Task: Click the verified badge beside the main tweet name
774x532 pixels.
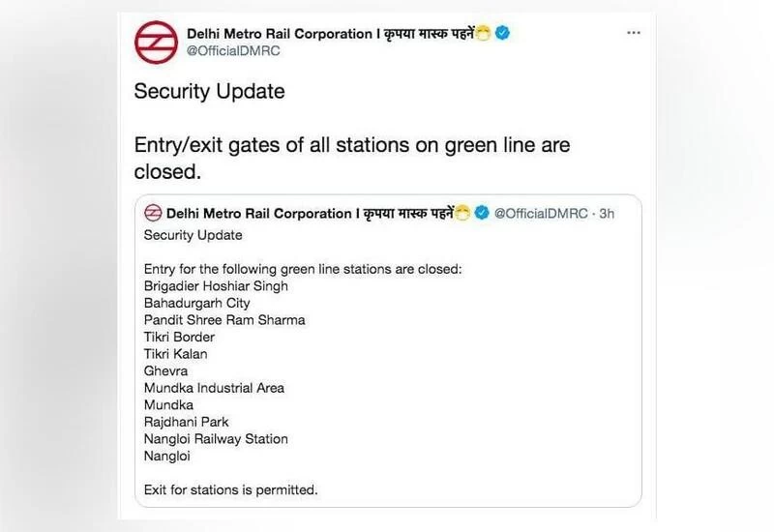Action: click(x=503, y=33)
